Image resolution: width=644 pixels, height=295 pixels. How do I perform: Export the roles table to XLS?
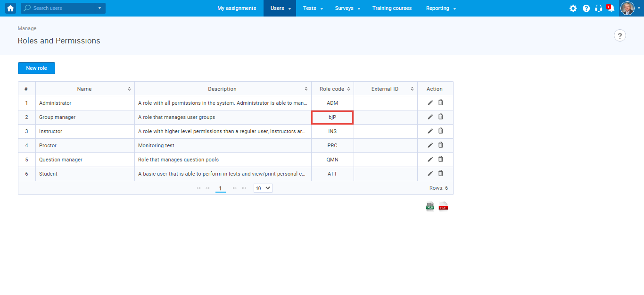click(429, 206)
